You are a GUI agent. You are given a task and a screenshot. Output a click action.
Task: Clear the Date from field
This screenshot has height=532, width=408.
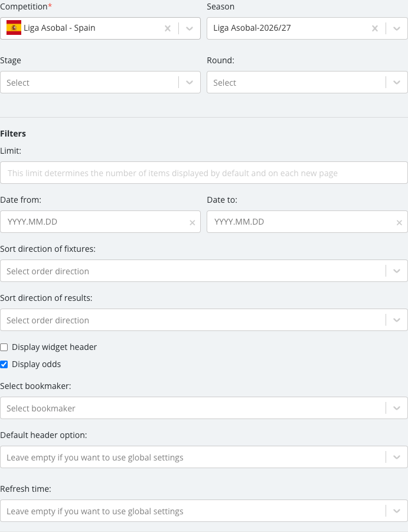click(x=192, y=223)
